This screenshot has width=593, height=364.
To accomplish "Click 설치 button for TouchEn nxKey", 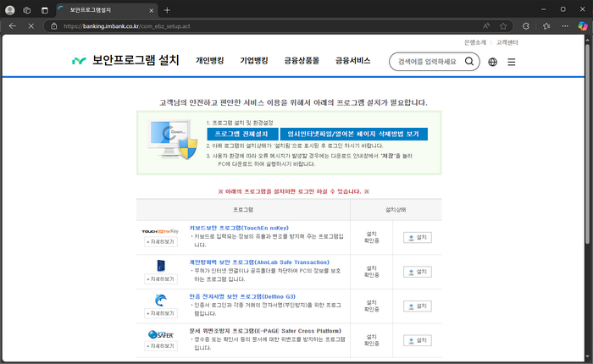I will [x=418, y=237].
